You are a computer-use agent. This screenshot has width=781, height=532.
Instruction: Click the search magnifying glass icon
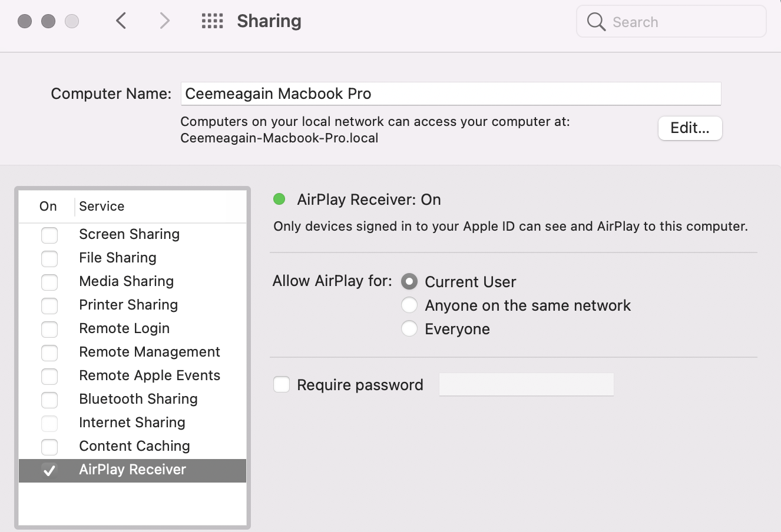coord(596,22)
